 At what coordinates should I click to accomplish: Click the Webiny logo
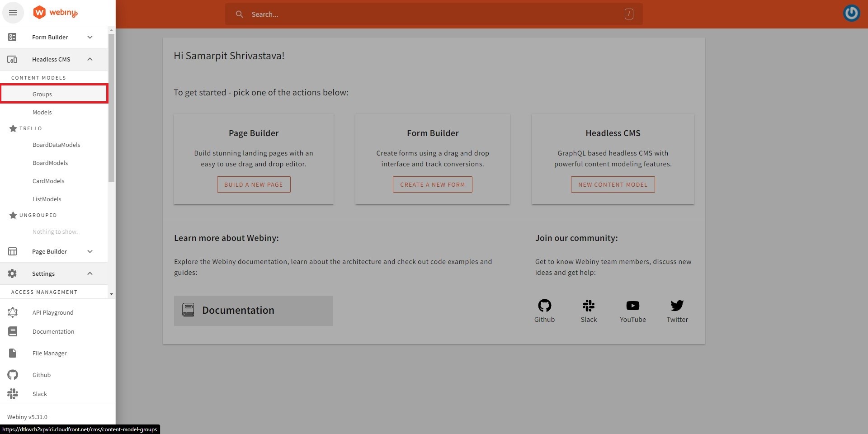coord(55,13)
